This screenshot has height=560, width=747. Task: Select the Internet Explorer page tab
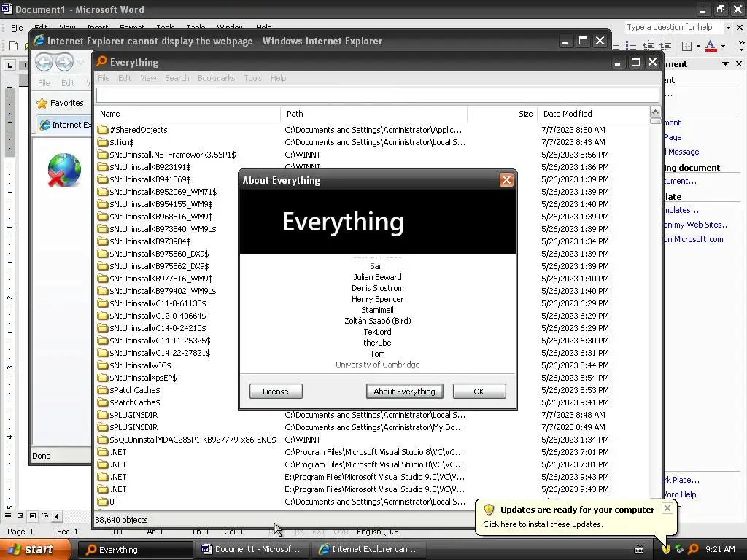(x=65, y=125)
